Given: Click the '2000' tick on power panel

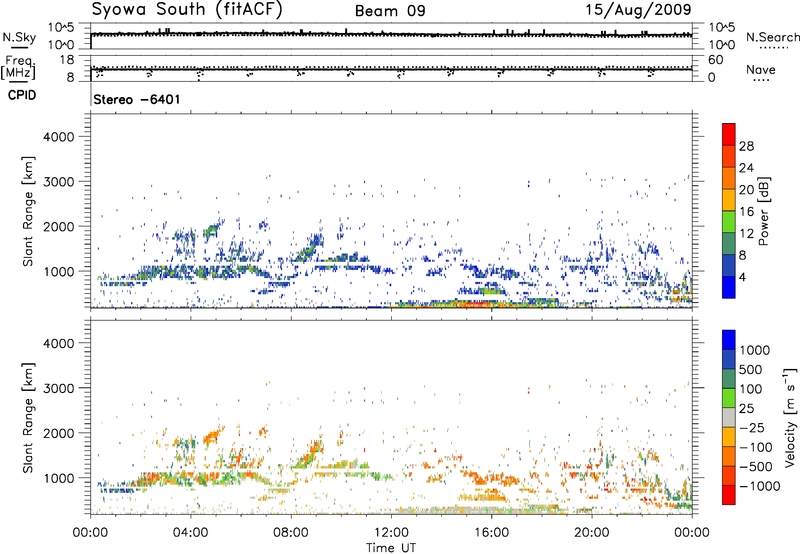Looking at the screenshot, I should [x=59, y=226].
